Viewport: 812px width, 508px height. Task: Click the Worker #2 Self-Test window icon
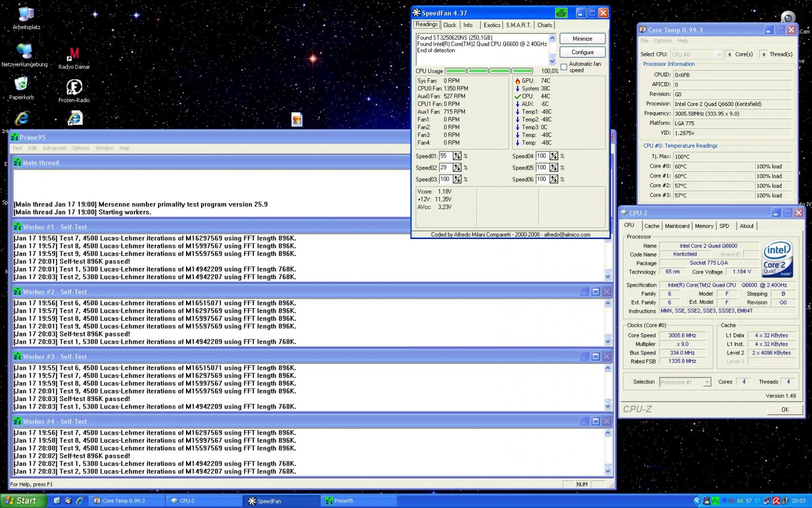(x=17, y=292)
